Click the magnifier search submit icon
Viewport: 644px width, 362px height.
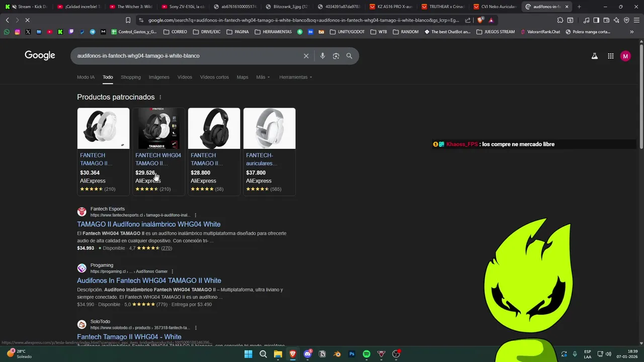click(349, 56)
